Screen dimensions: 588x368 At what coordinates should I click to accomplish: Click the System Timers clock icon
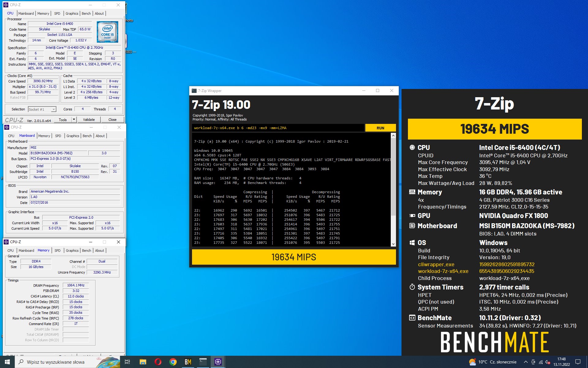point(412,287)
